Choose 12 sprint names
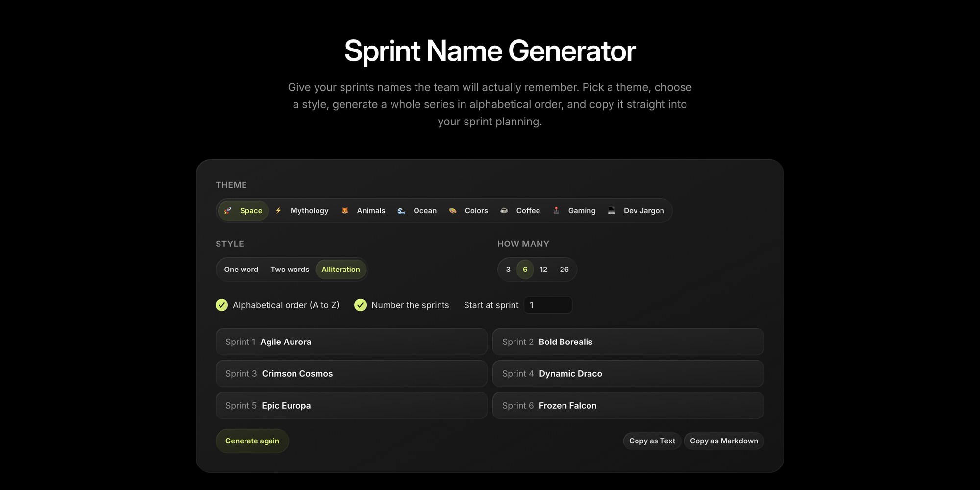This screenshot has width=980, height=490. (543, 269)
